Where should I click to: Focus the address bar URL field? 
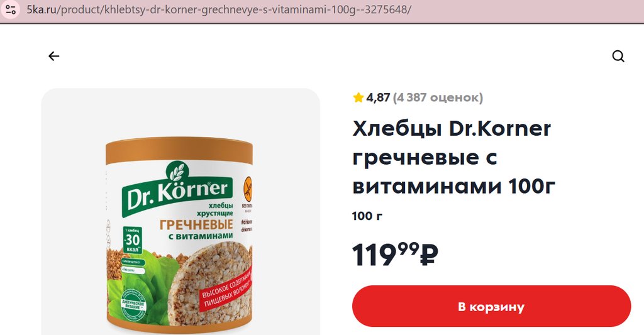click(x=328, y=9)
